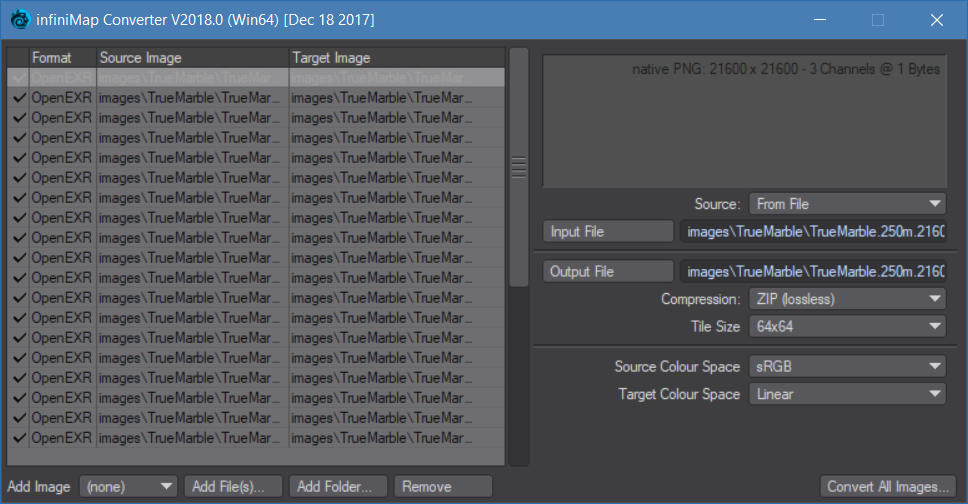Click the Add Folder... button

coord(338,487)
